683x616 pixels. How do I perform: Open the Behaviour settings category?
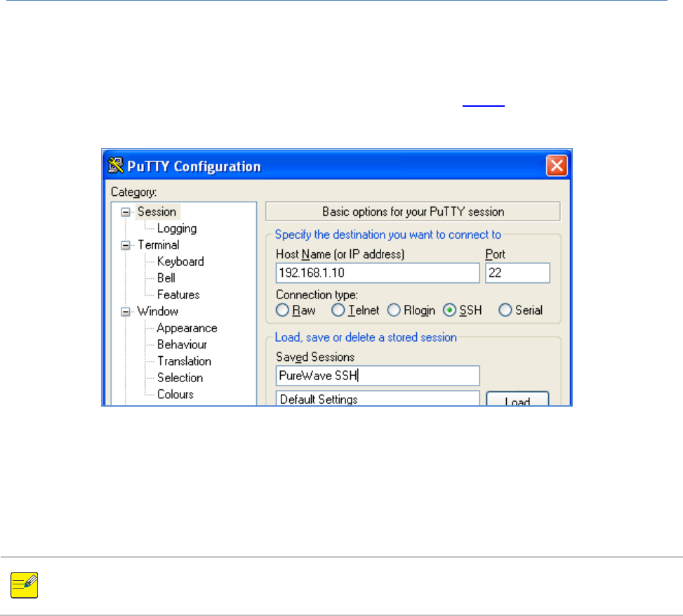182,344
